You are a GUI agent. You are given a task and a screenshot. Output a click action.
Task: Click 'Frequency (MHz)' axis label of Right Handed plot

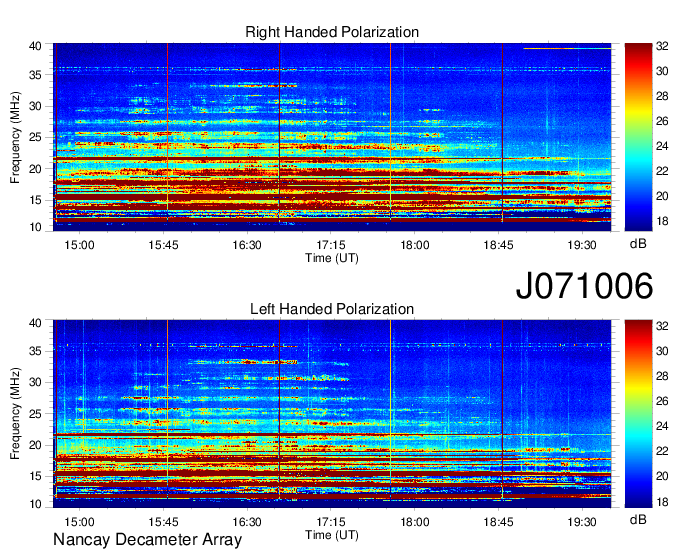click(15, 137)
